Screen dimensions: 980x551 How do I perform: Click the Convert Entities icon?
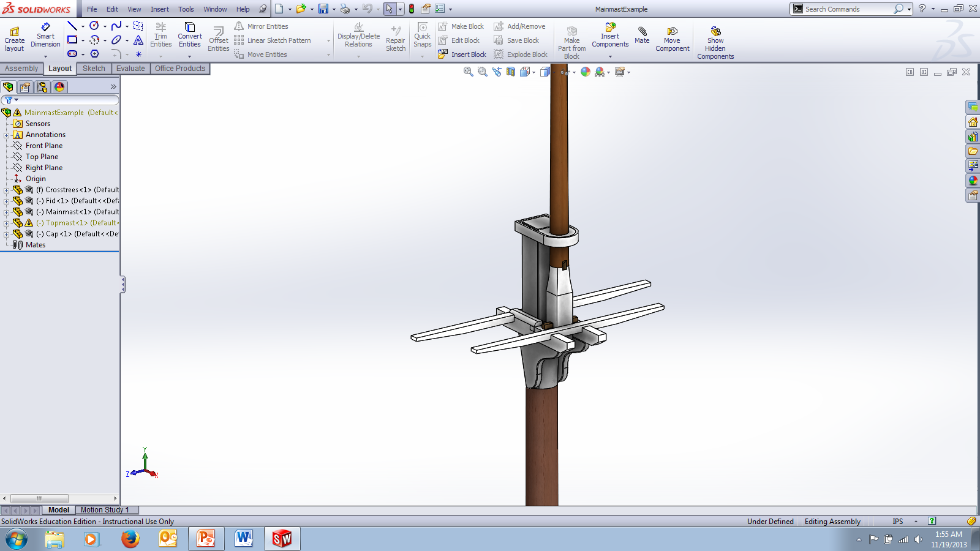click(x=190, y=27)
